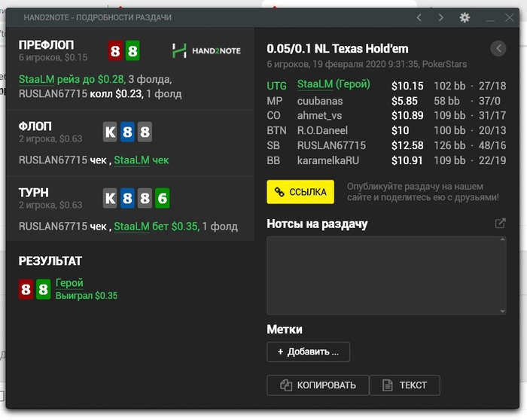527x420 pixels.
Task: Click player ahmet_vs in the list
Action: point(320,116)
